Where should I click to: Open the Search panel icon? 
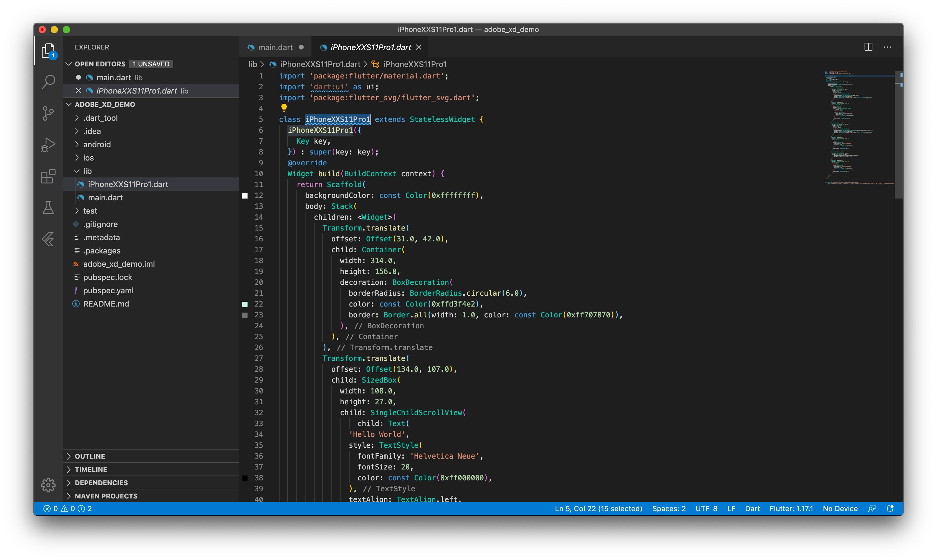48,81
